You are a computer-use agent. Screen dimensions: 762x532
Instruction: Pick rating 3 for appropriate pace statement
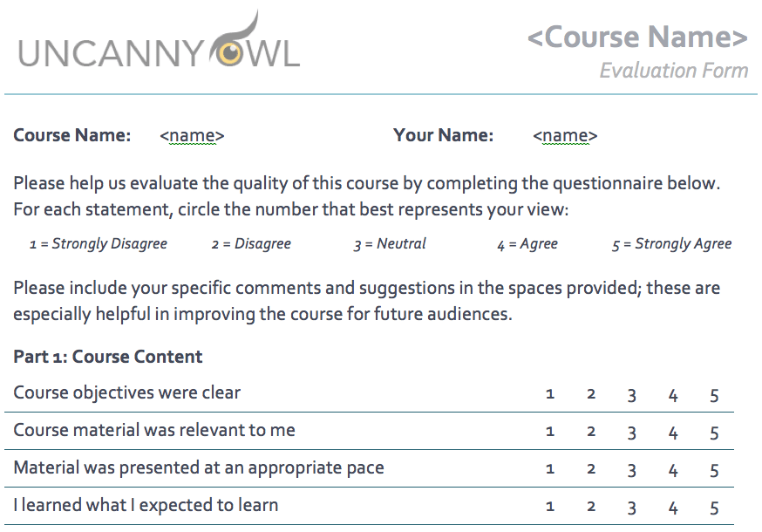pos(631,470)
